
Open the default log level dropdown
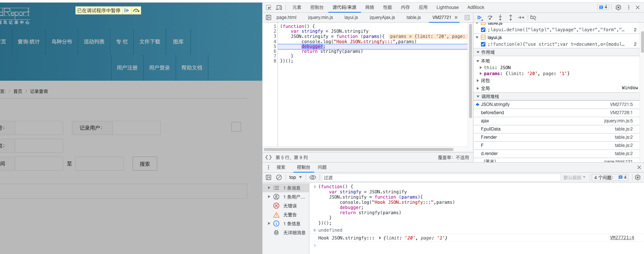tap(574, 177)
